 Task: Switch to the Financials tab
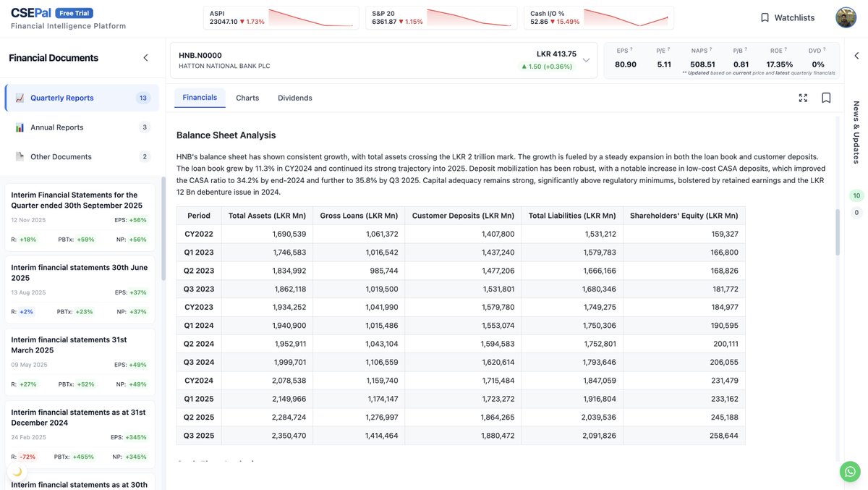[200, 98]
